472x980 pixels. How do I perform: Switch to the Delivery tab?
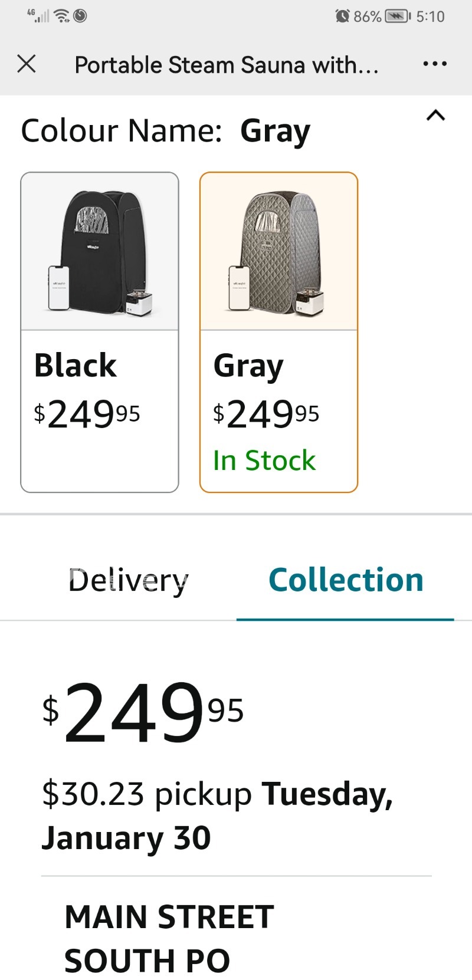tap(128, 580)
